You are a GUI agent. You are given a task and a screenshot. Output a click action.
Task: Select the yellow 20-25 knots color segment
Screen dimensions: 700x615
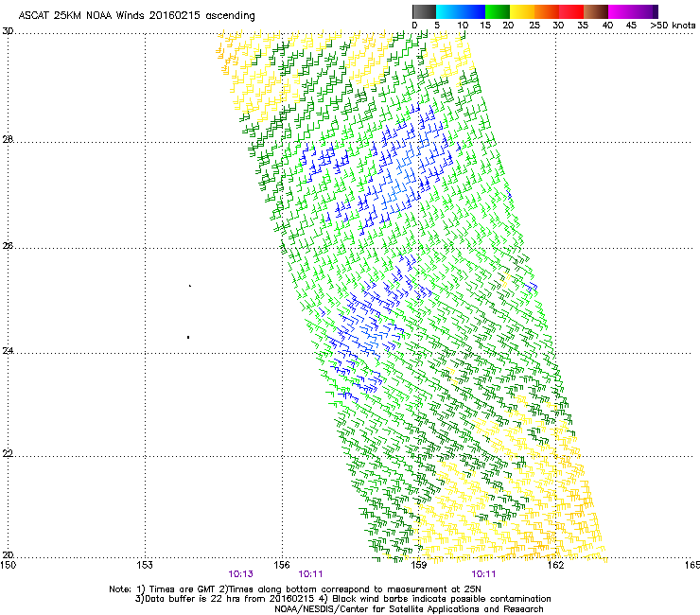[x=522, y=11]
